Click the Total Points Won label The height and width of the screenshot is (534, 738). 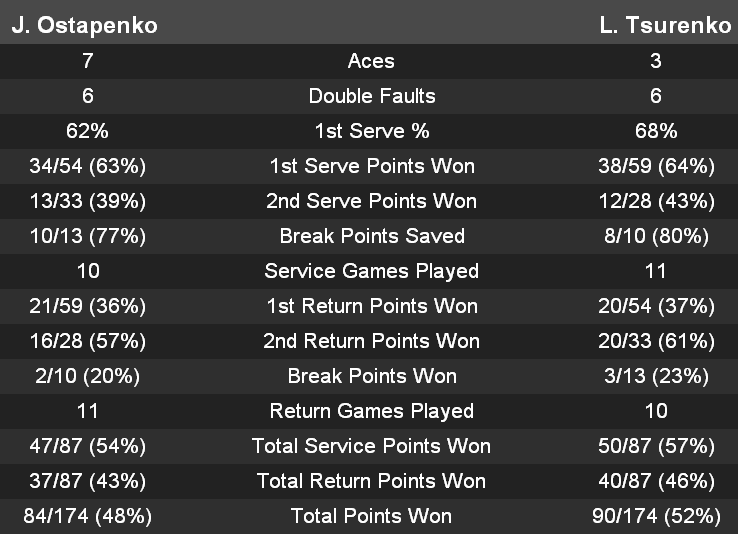point(371,516)
